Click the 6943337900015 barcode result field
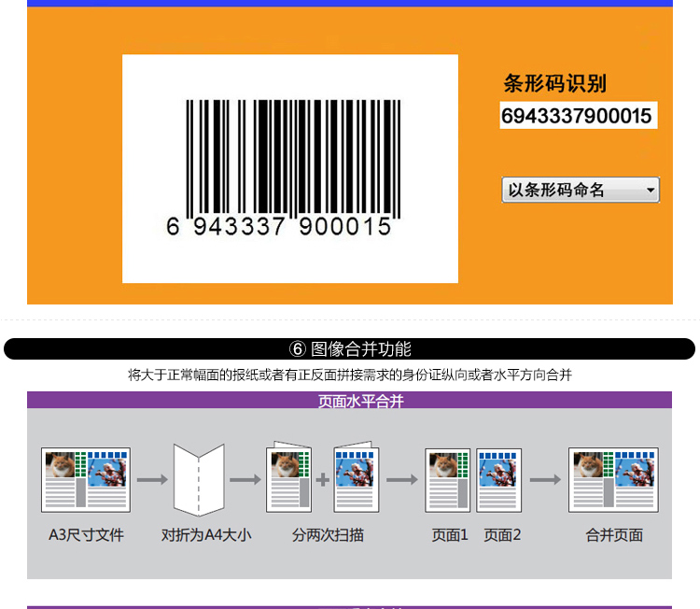Screen dimensions: 700x609 pos(578,116)
